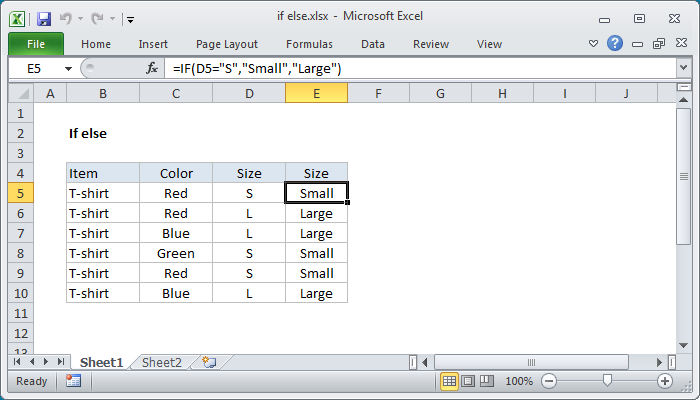This screenshot has width=700, height=400.
Task: Click the Insert Function fx icon
Action: click(152, 68)
